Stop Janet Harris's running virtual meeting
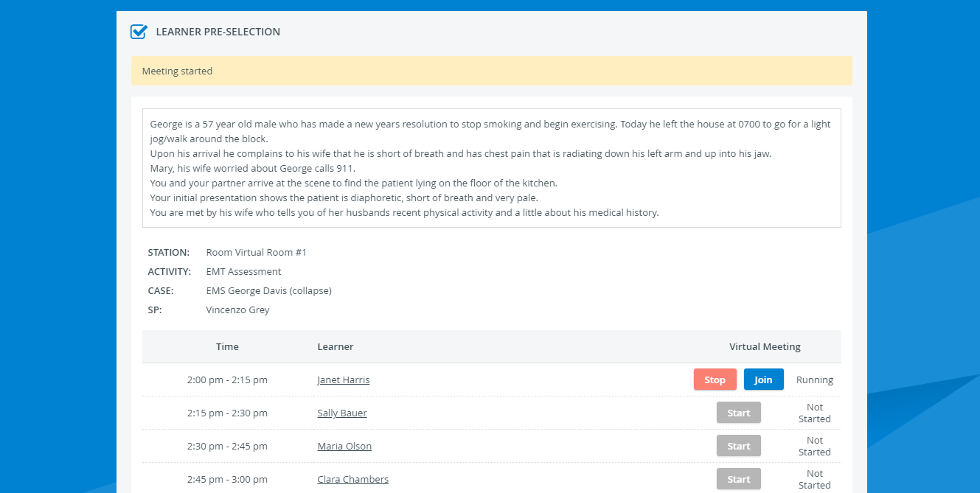This screenshot has width=980, height=493. [x=715, y=380]
